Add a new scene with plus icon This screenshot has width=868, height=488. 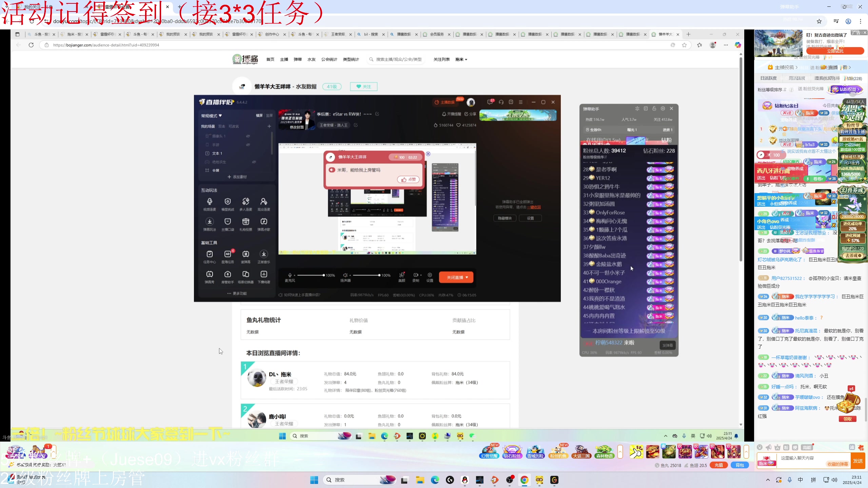coord(269,126)
